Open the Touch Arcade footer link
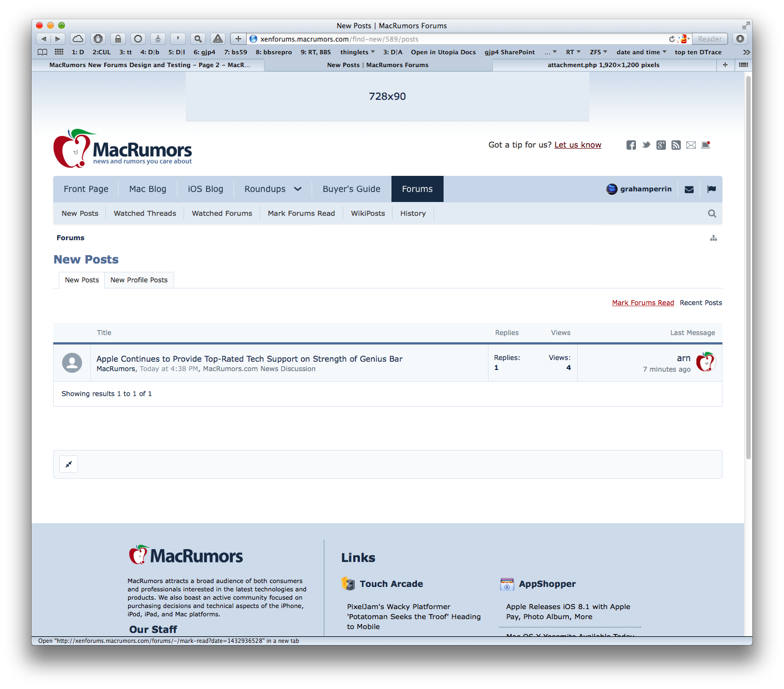The width and height of the screenshot is (784, 689). coord(391,584)
